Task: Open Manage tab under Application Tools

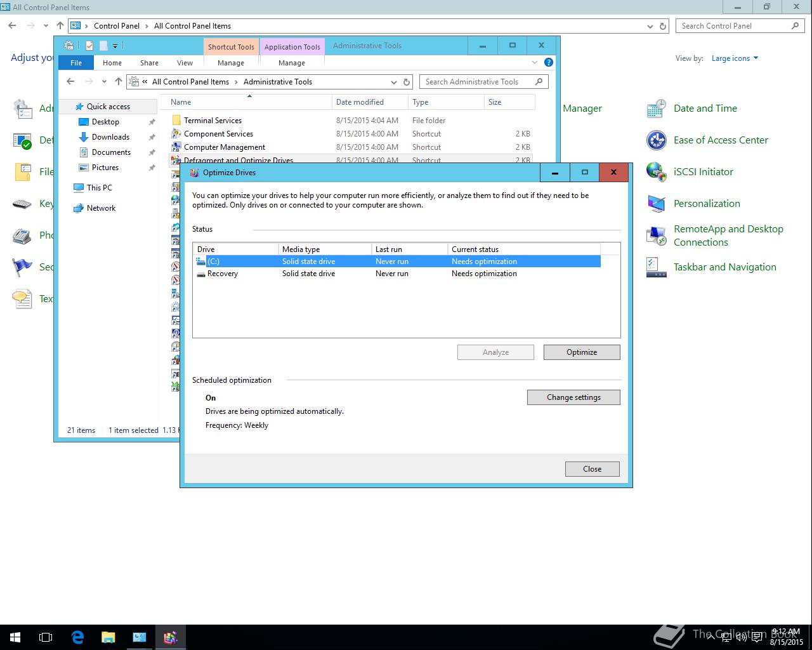Action: 292,63
